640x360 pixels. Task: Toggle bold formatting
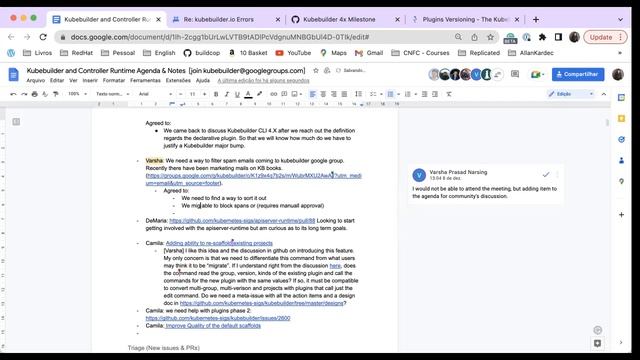pyautogui.click(x=216, y=94)
